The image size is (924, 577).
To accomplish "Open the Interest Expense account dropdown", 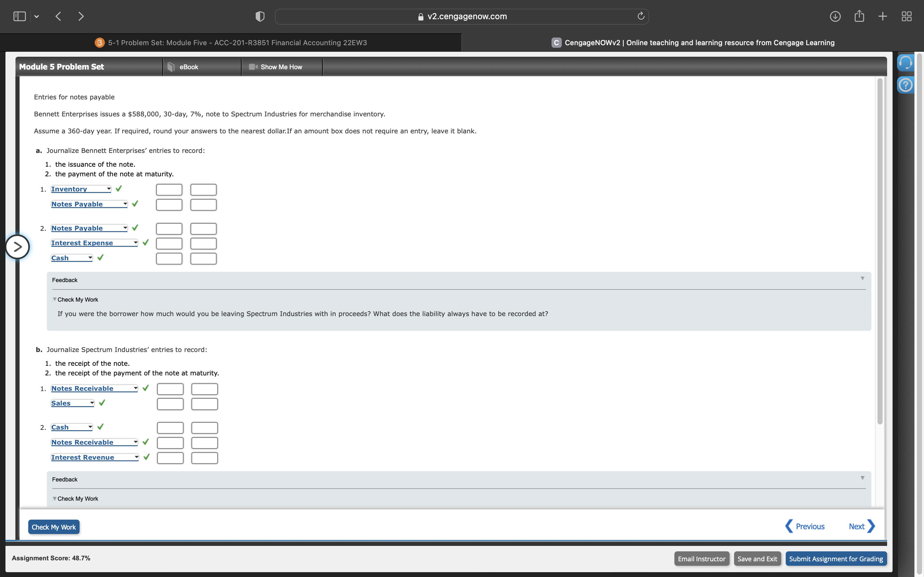I will click(x=94, y=243).
